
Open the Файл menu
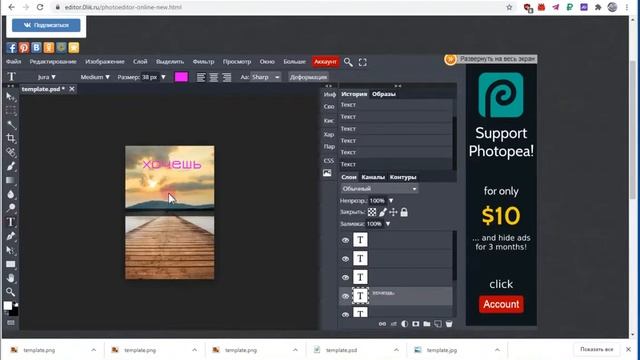pyautogui.click(x=13, y=62)
